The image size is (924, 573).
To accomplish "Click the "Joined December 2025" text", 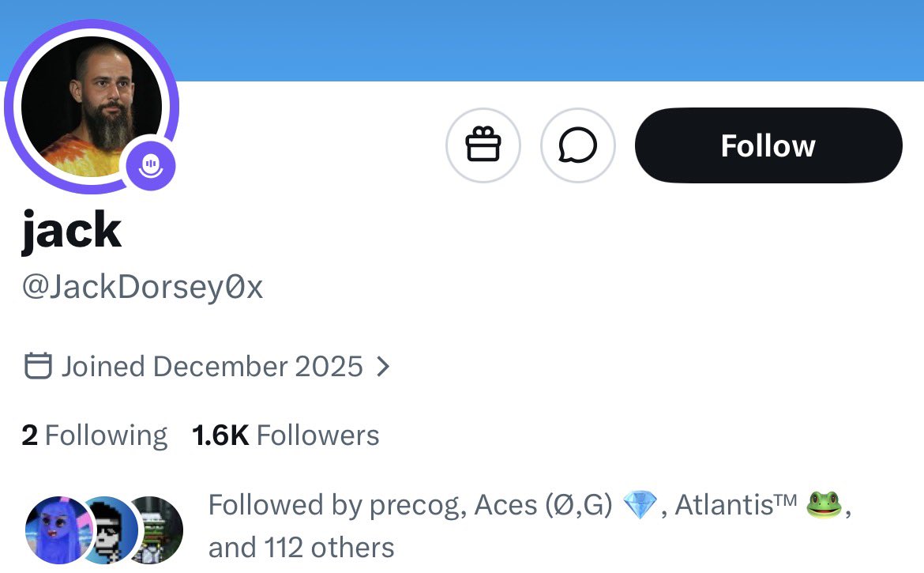I will point(212,367).
